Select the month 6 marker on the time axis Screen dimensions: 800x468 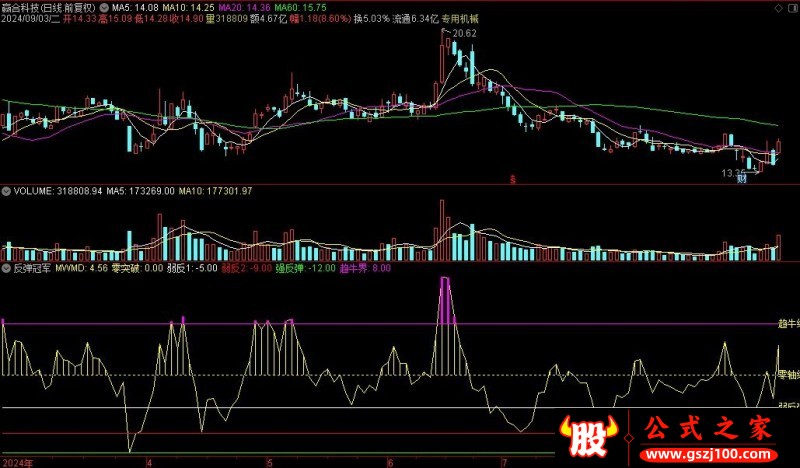point(390,462)
